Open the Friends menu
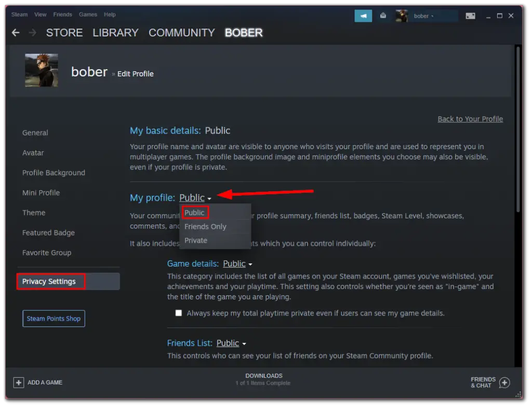The image size is (532, 408). click(62, 15)
